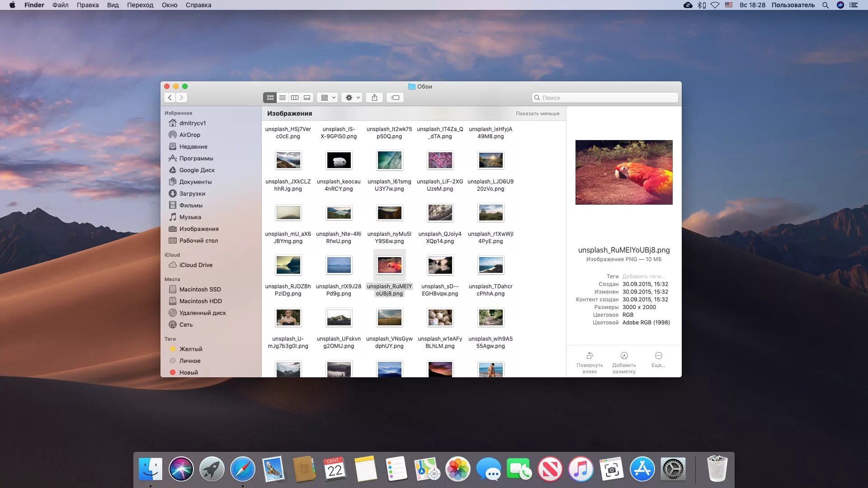
Task: Click Rotate Left in preview pane
Action: point(590,362)
